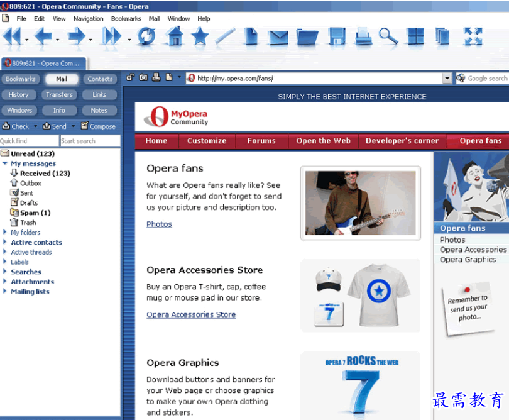The height and width of the screenshot is (420, 509).
Task: Click the Check mail button
Action: coord(16,126)
